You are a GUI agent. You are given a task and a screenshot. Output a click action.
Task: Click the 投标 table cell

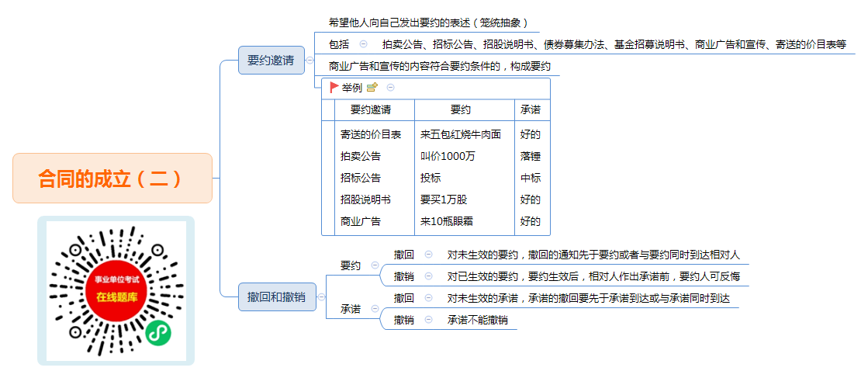coord(431,178)
